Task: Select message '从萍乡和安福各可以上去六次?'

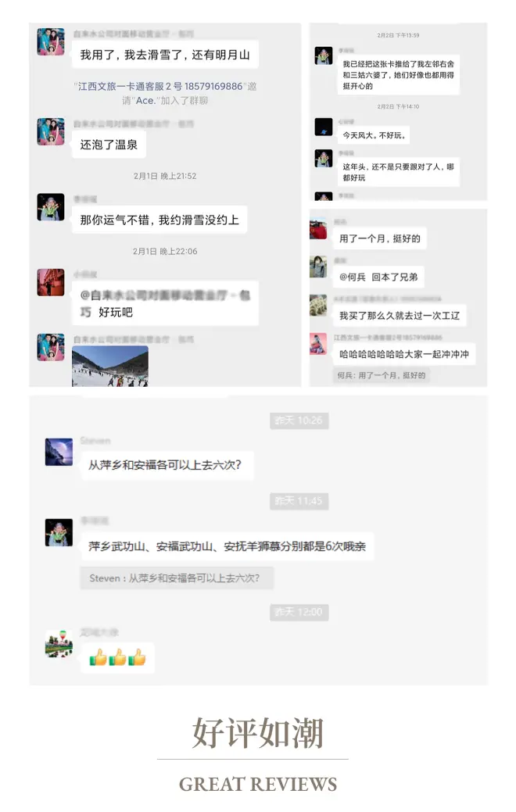Action: click(x=167, y=465)
